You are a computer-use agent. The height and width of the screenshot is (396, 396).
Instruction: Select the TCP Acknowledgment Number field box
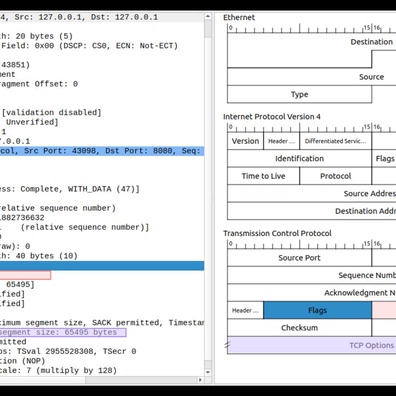(x=312, y=293)
